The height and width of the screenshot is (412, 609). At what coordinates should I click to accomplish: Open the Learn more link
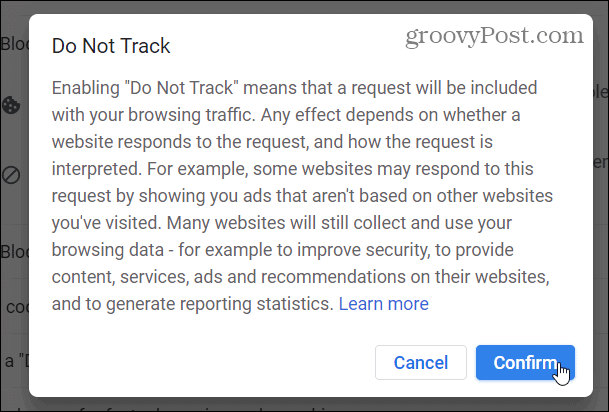point(384,304)
